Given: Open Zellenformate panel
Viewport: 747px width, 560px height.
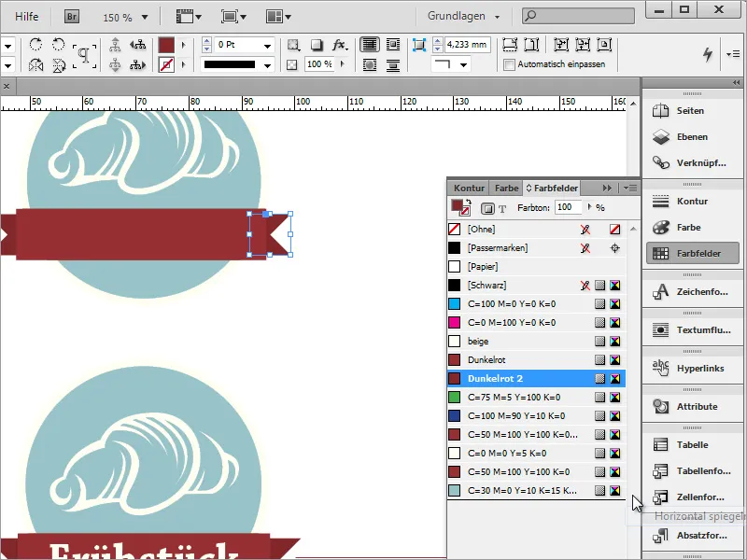Looking at the screenshot, I should point(692,497).
